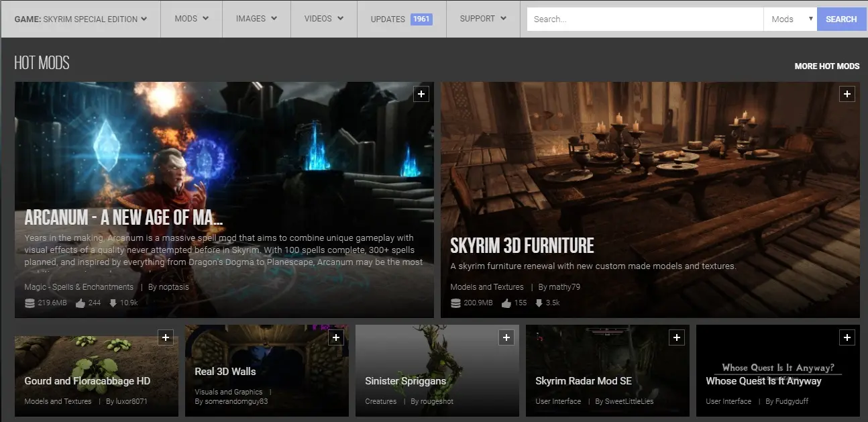
Task: Click Models and Textures under Gourd mod
Action: pyautogui.click(x=58, y=401)
